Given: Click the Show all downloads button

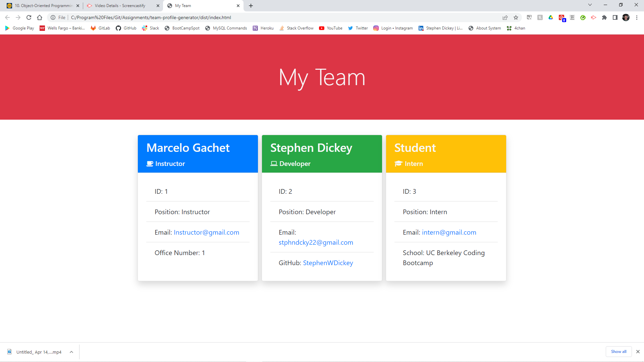Looking at the screenshot, I should click(619, 352).
